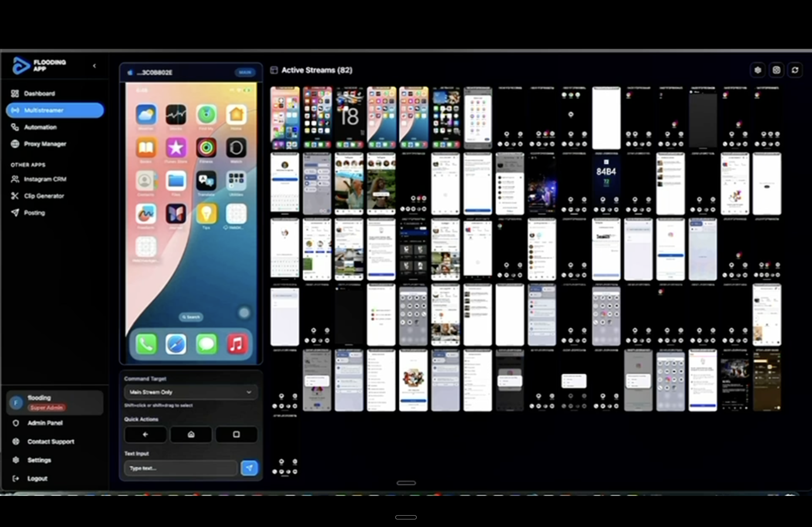Open Find My app in main stream

click(206, 114)
